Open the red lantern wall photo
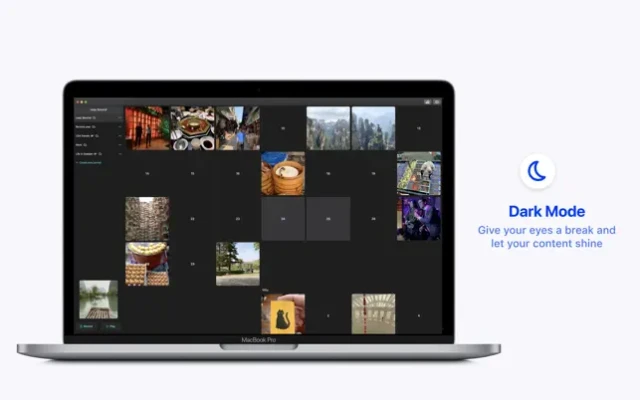640x400 pixels. pos(147,128)
